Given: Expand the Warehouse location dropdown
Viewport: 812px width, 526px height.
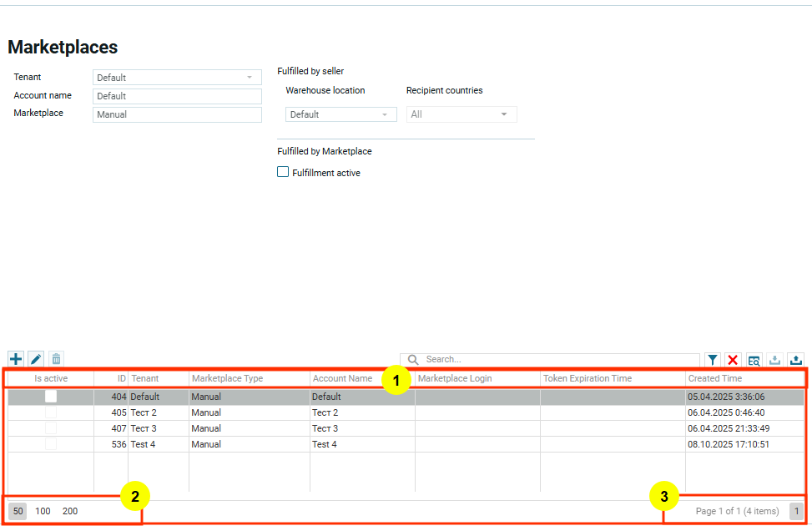Looking at the screenshot, I should click(x=340, y=114).
